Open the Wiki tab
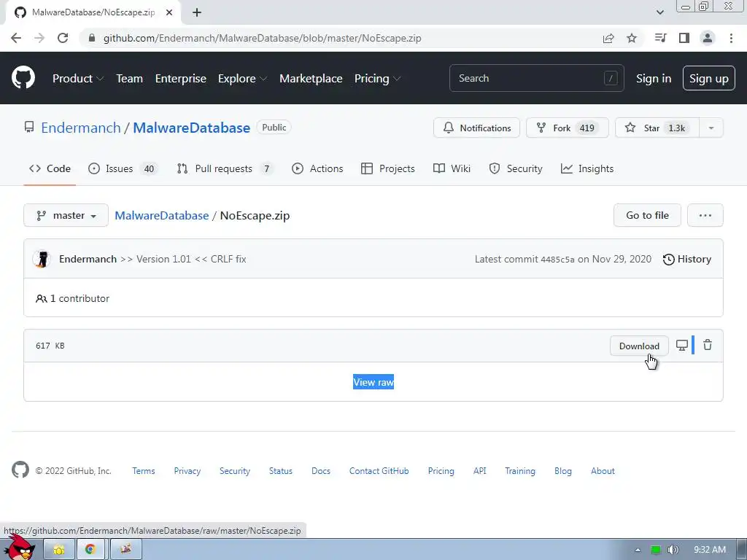Viewport: 747px width, 560px height. coord(452,168)
